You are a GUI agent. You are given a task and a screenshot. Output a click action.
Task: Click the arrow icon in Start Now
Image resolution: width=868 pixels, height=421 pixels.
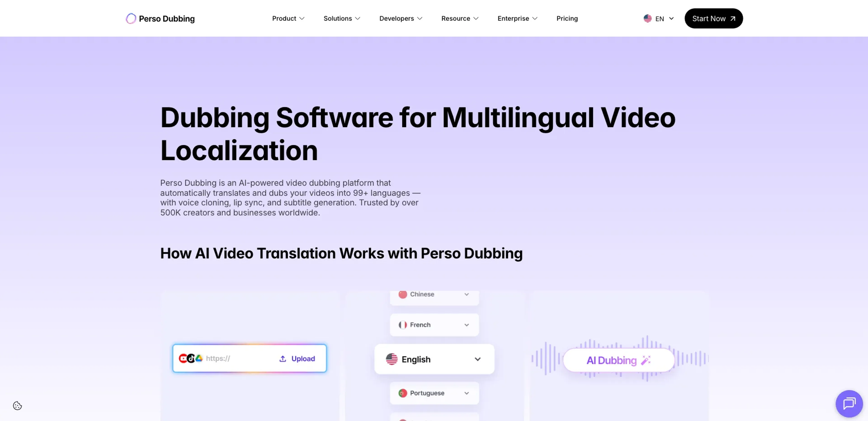[733, 19]
